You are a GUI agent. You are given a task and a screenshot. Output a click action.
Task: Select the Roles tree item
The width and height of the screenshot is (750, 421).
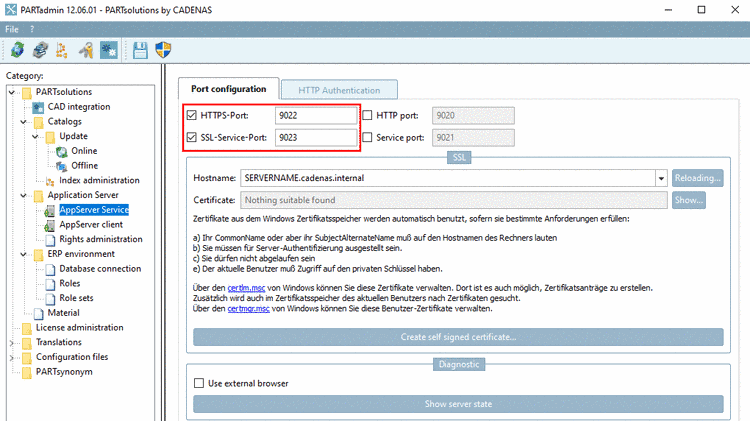pyautogui.click(x=70, y=284)
